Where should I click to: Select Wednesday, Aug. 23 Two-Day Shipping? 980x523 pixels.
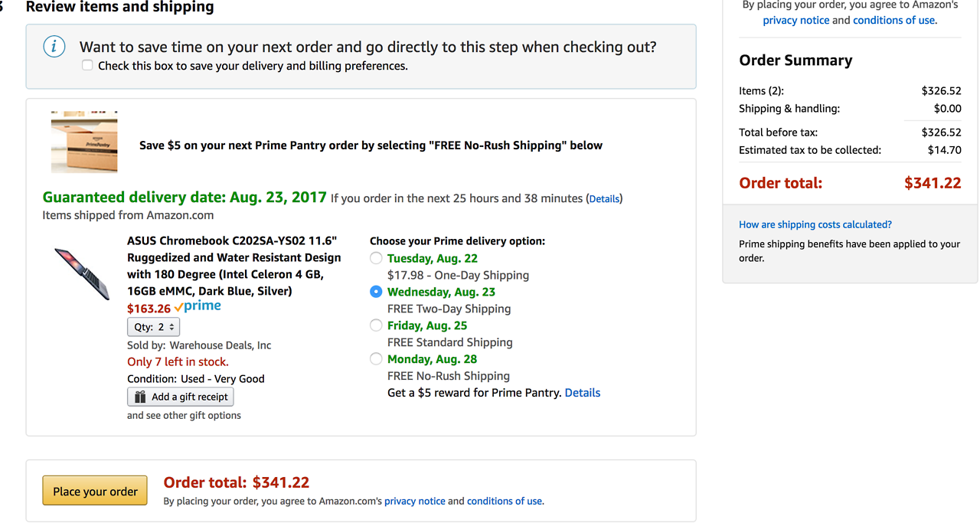[x=376, y=292]
